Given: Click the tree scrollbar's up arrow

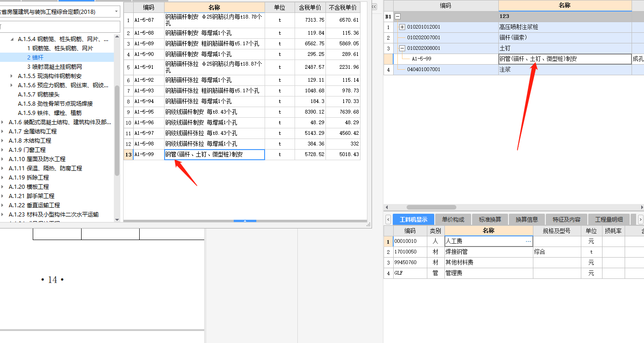Looking at the screenshot, I should (117, 36).
